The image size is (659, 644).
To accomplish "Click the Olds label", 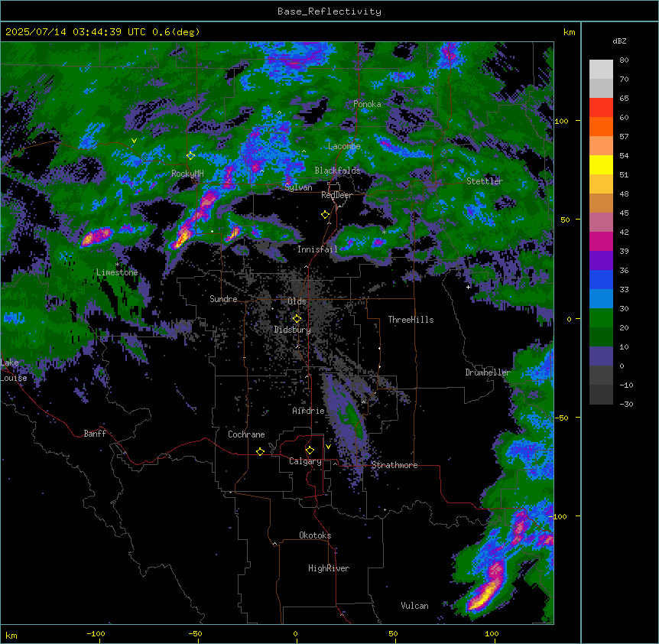I will (297, 301).
